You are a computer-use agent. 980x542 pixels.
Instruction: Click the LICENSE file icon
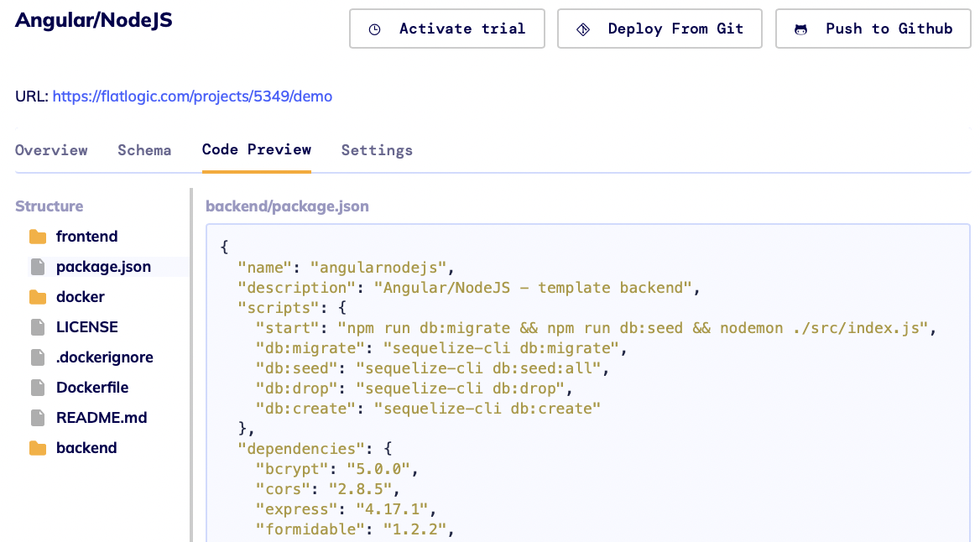[38, 327]
